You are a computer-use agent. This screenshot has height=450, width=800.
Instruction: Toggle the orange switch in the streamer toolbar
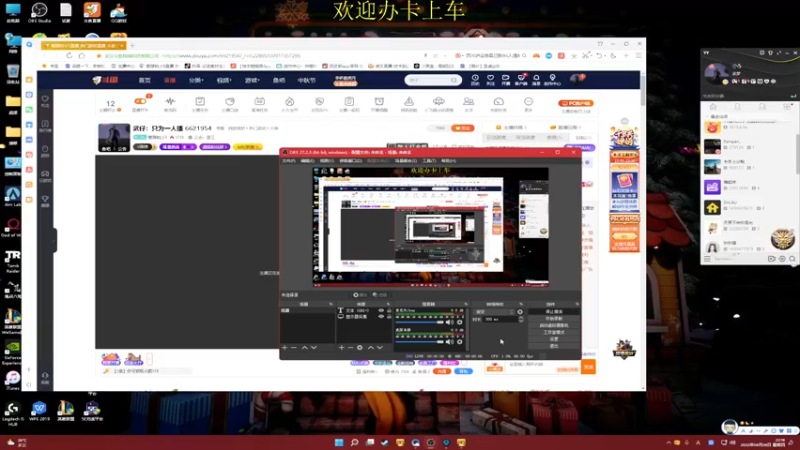pos(140,102)
